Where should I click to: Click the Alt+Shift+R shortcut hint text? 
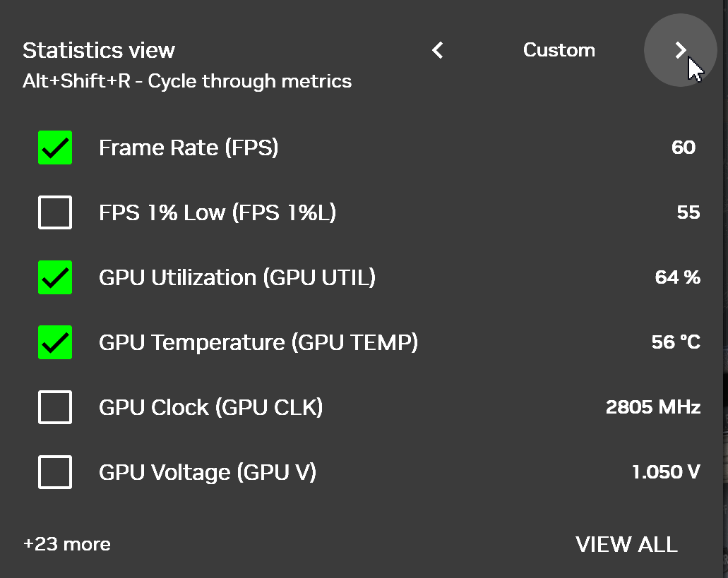click(187, 81)
